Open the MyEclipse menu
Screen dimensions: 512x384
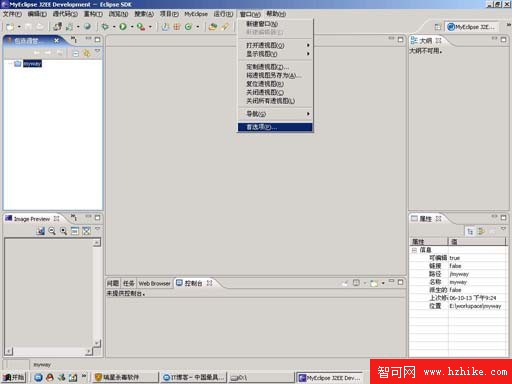[x=196, y=14]
